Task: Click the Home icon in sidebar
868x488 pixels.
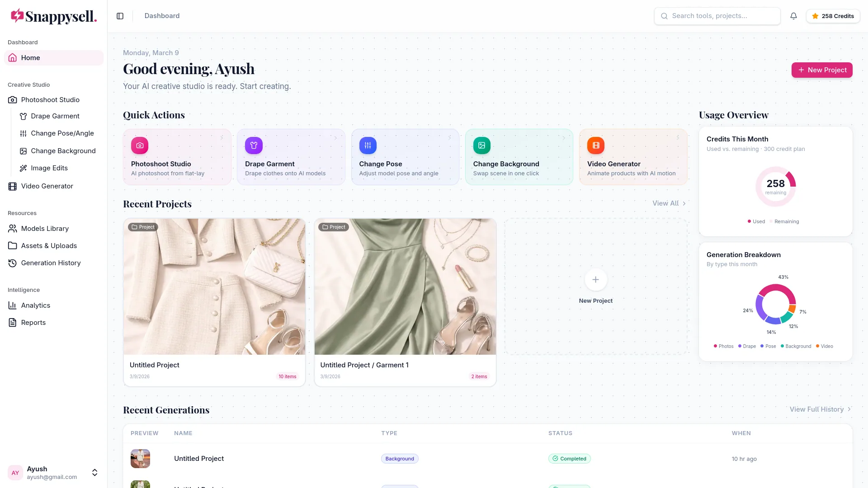Action: [13, 58]
